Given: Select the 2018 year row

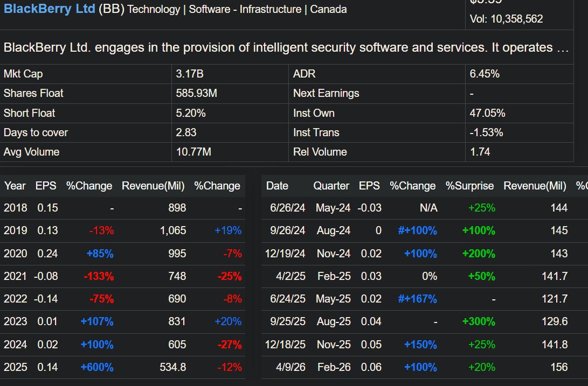Looking at the screenshot, I should coord(123,208).
